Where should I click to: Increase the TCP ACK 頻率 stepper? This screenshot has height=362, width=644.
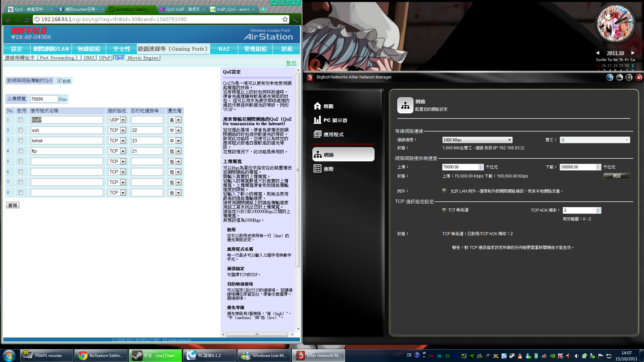(598, 209)
